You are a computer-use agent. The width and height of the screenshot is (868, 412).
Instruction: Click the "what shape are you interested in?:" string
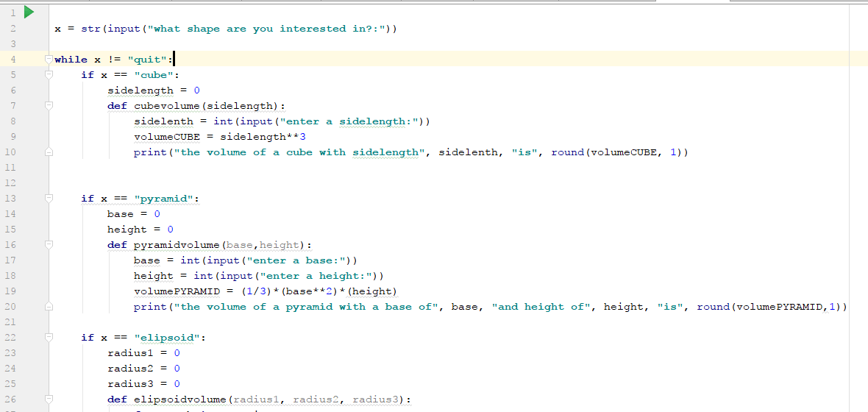click(266, 29)
